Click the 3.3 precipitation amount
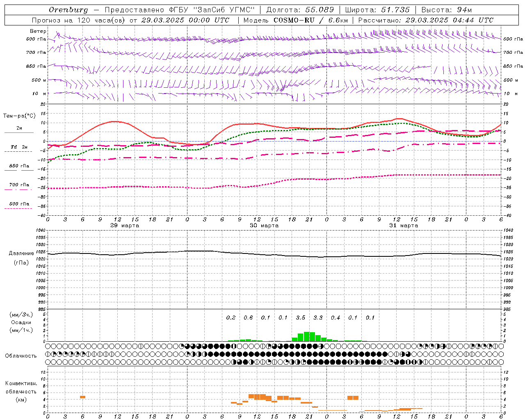 tap(318, 317)
